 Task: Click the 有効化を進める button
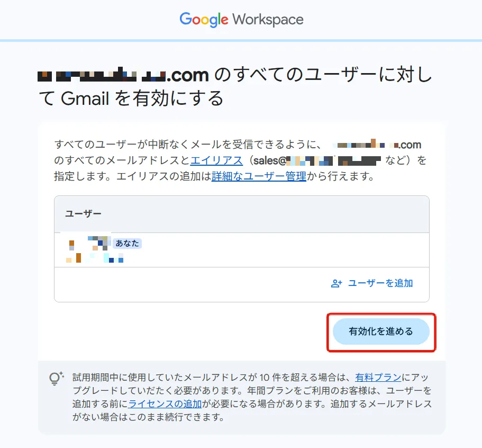click(381, 331)
